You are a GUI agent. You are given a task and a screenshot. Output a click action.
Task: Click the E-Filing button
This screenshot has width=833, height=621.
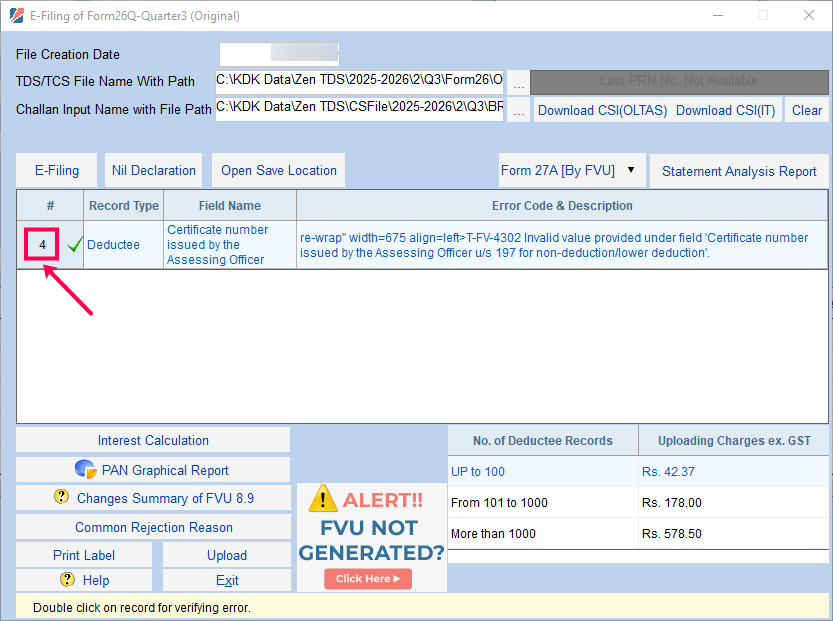point(57,171)
